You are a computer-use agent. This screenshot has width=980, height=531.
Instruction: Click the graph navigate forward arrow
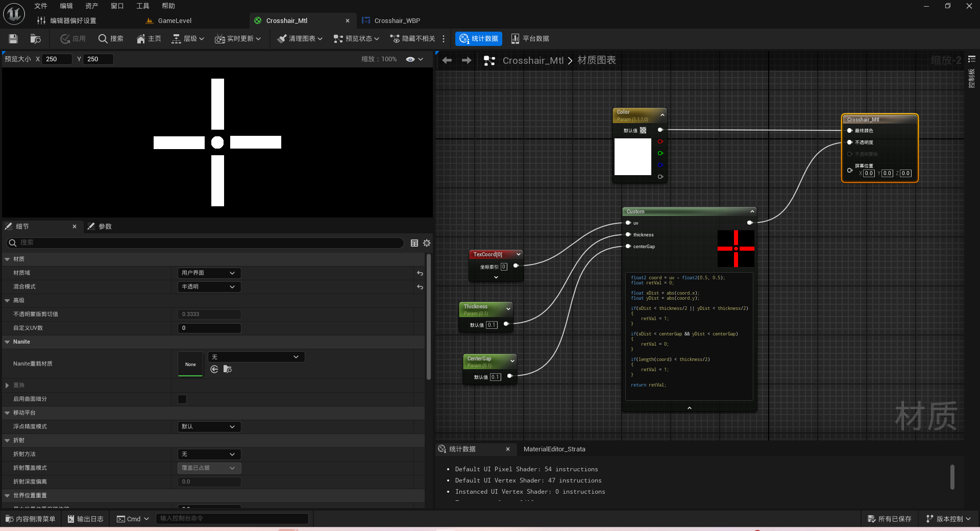(467, 60)
